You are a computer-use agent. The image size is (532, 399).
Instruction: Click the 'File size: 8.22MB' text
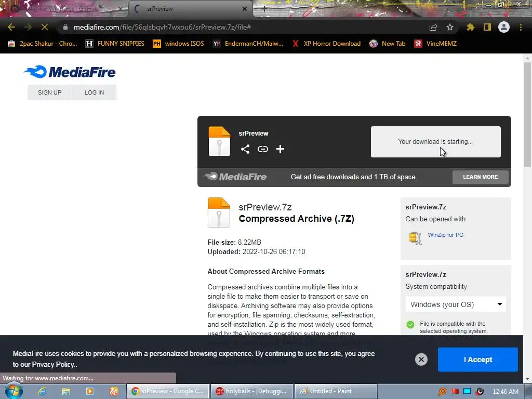pyautogui.click(x=234, y=242)
